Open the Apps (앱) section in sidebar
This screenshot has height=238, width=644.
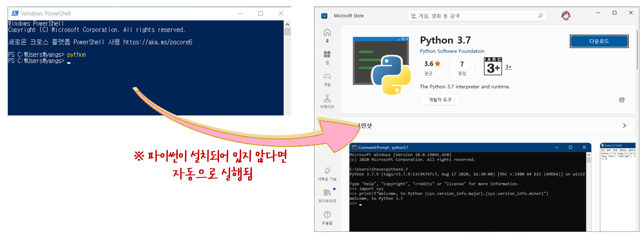pyautogui.click(x=327, y=56)
